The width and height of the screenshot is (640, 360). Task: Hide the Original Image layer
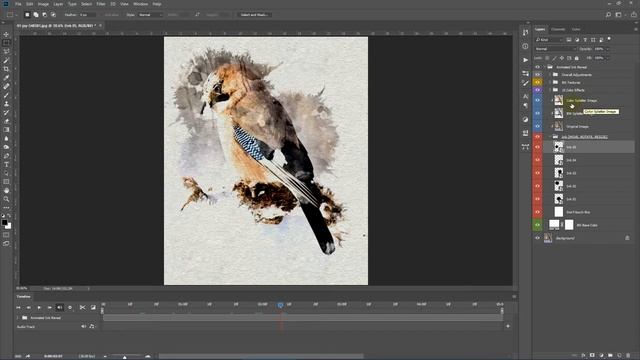(538, 127)
